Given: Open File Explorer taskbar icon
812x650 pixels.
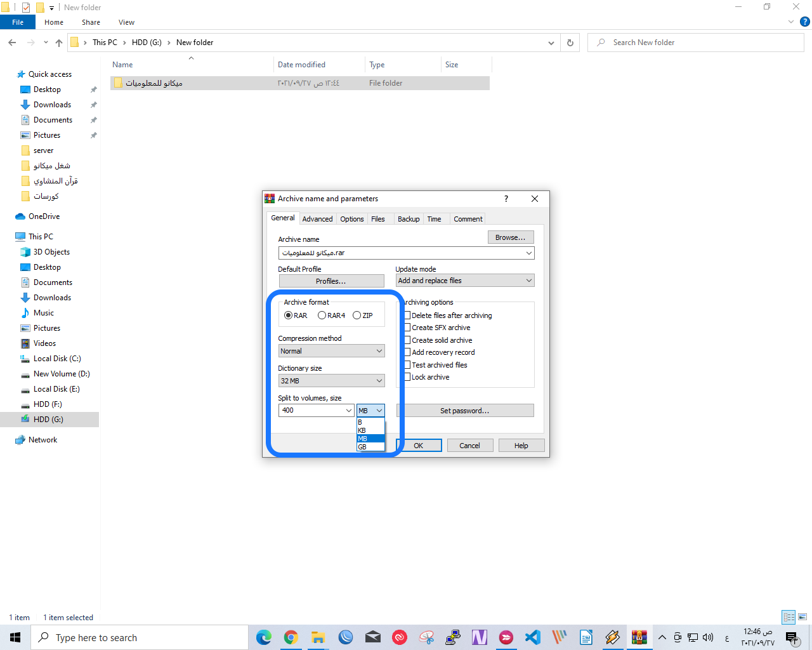Looking at the screenshot, I should [x=318, y=637].
